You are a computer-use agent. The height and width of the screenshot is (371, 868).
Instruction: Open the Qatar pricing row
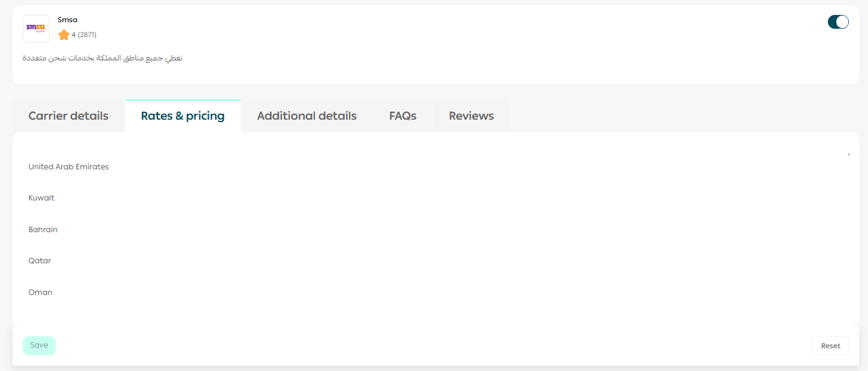40,261
